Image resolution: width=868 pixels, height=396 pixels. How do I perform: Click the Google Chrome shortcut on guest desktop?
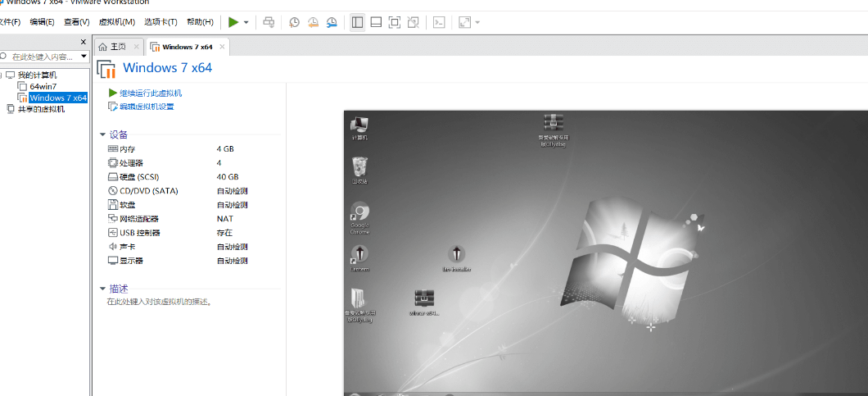(359, 217)
